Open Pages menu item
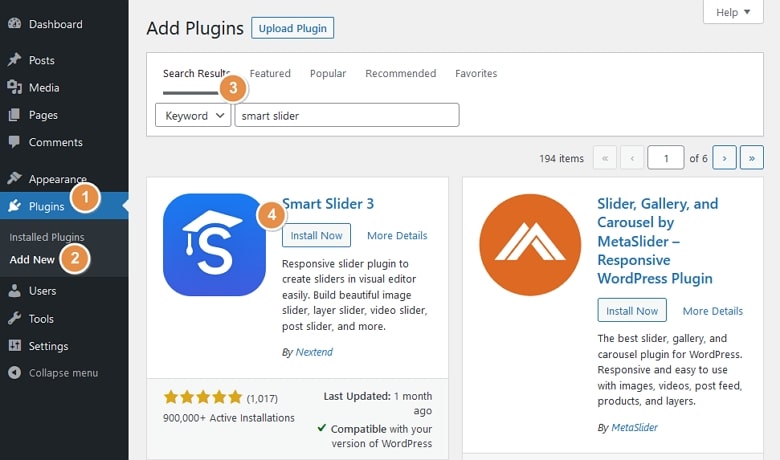 (43, 115)
